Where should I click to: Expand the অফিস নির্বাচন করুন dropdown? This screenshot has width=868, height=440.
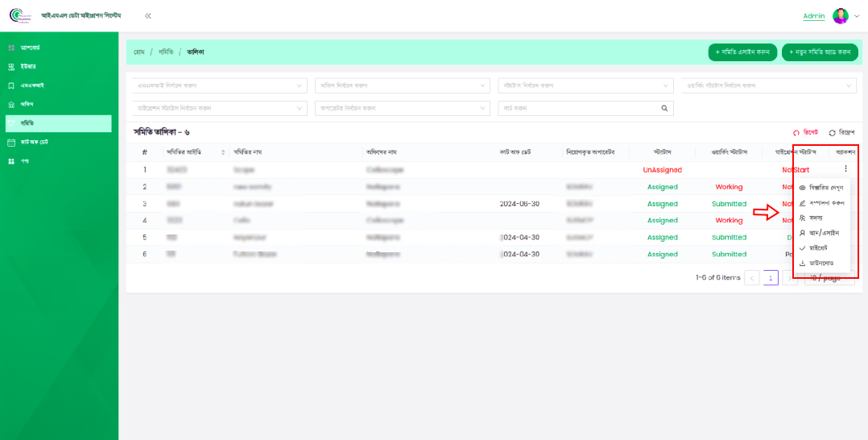tap(402, 85)
